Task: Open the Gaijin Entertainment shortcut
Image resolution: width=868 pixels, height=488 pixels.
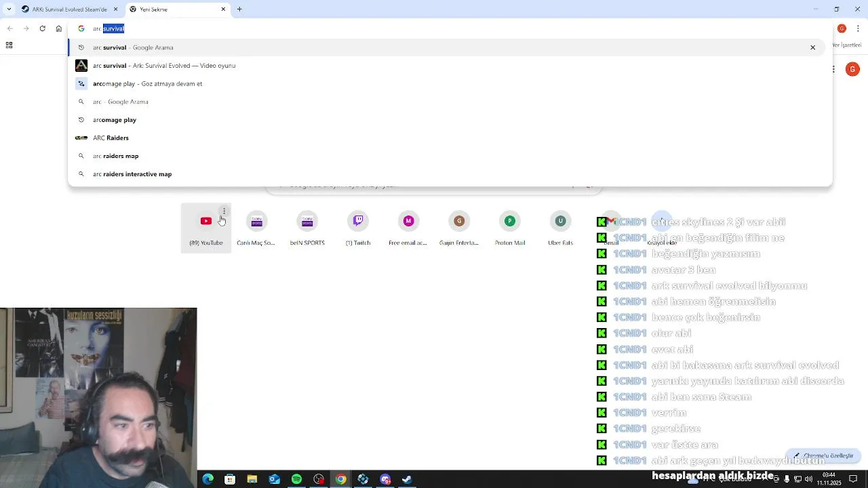Action: pos(459,228)
